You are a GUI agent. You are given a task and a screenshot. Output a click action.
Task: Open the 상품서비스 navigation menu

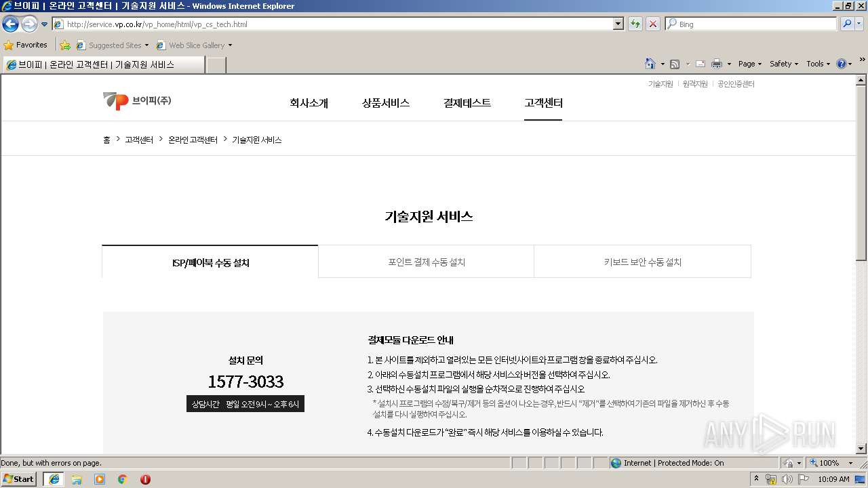click(386, 103)
